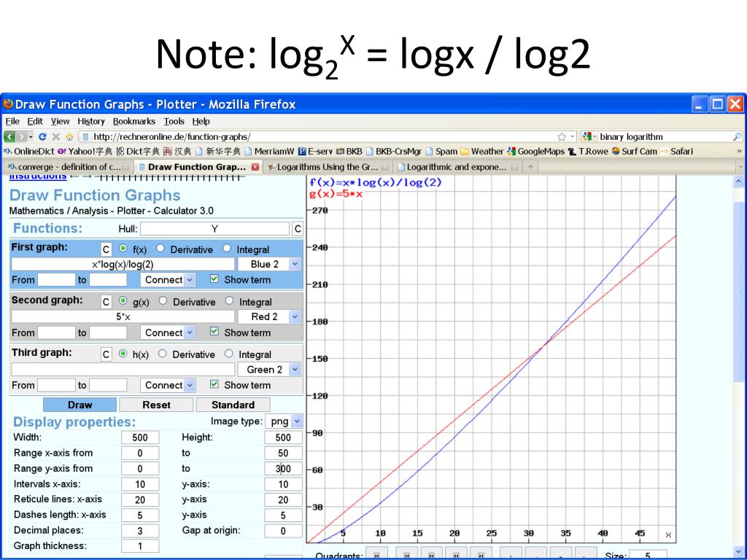Open the Safari bookmark
This screenshot has height=560, width=747.
(676, 152)
